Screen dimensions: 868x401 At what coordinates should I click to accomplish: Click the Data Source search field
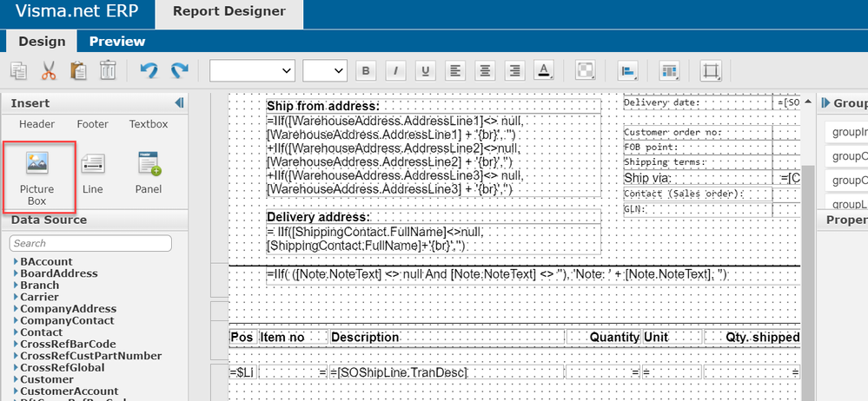click(90, 243)
